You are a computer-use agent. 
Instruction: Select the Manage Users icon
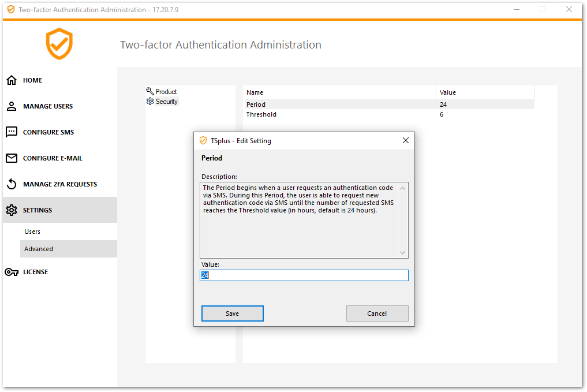[11, 106]
